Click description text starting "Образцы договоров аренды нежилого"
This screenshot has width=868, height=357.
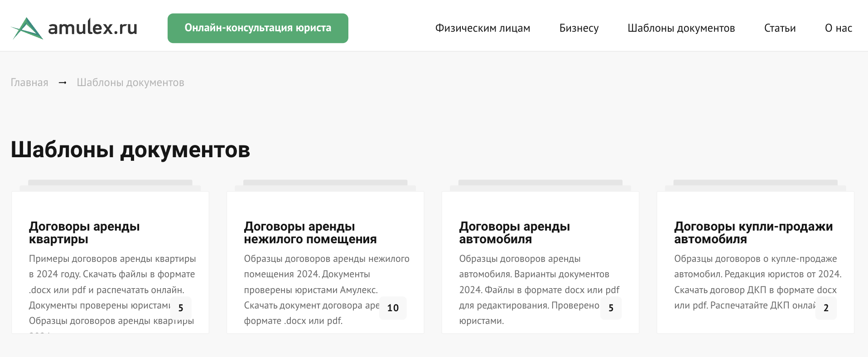(x=327, y=290)
